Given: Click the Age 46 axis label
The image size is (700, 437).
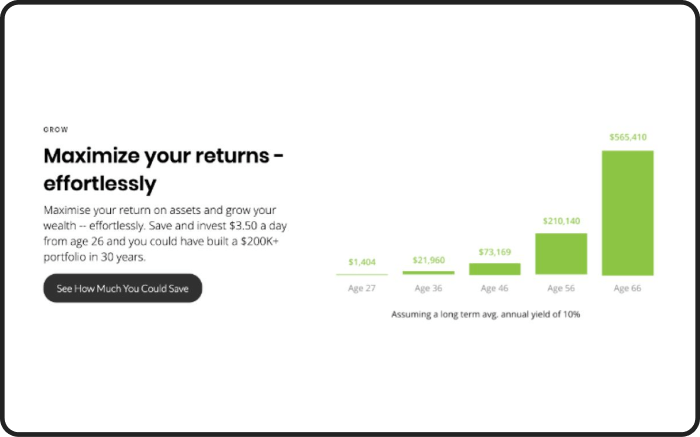Looking at the screenshot, I should (x=494, y=288).
